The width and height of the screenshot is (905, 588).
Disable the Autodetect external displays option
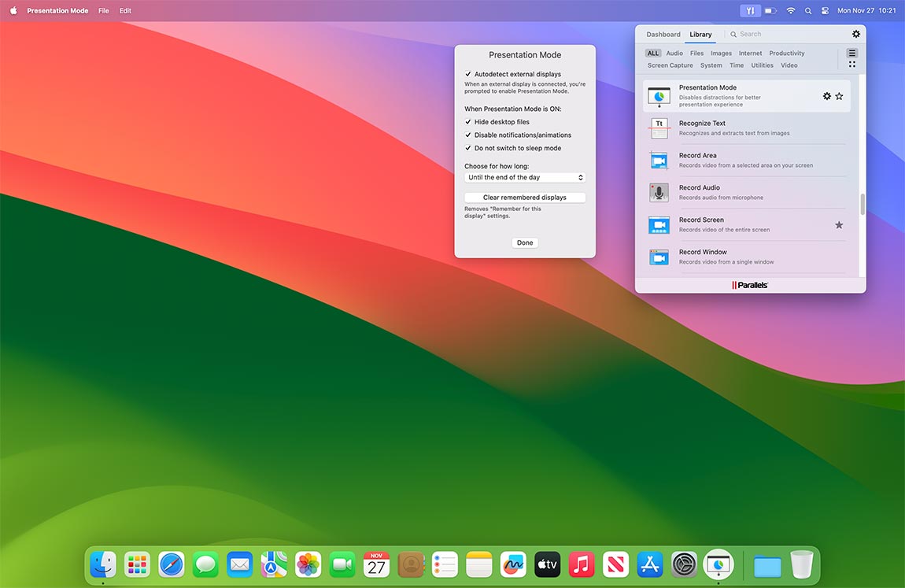tap(468, 73)
